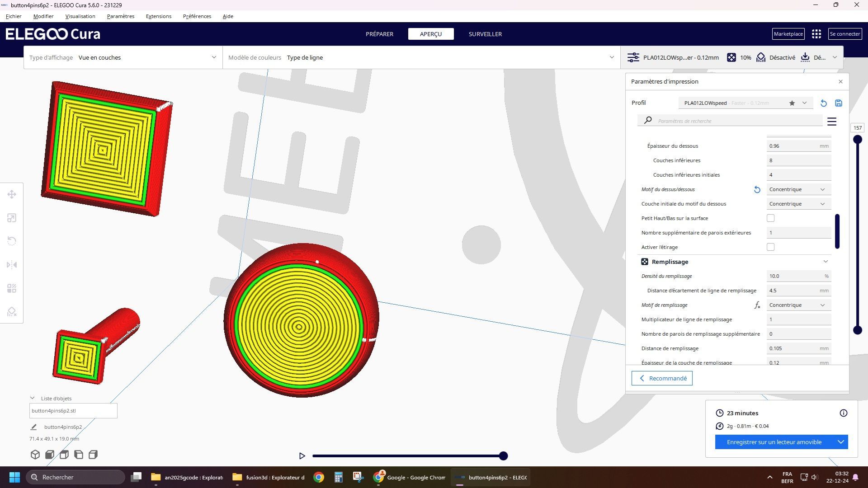Reset Motif du dessus/dessous setting
This screenshot has width=868, height=488.
[x=757, y=189]
